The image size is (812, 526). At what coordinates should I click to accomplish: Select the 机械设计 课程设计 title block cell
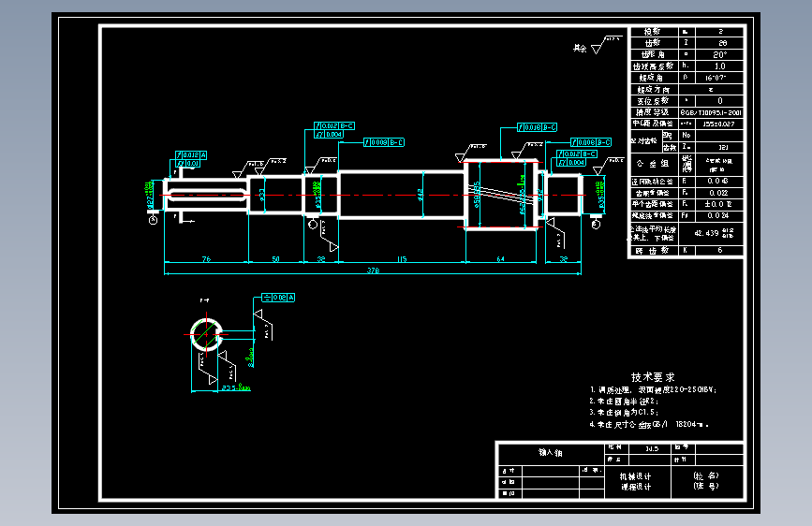[x=637, y=481]
